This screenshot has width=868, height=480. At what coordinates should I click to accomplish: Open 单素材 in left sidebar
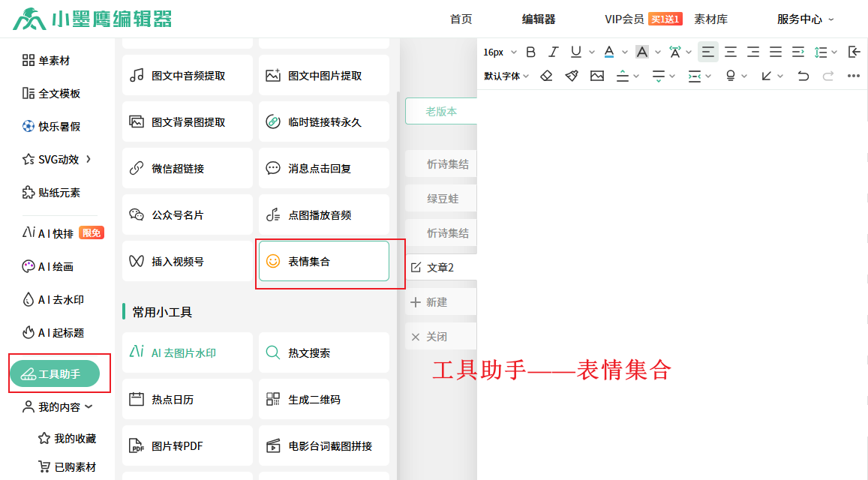coord(46,60)
